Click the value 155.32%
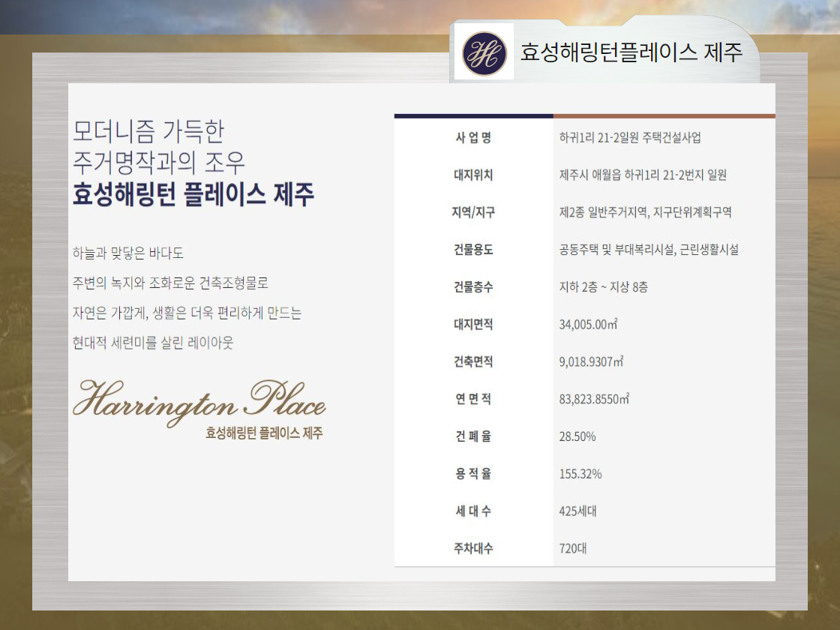The height and width of the screenshot is (630, 840). [580, 474]
